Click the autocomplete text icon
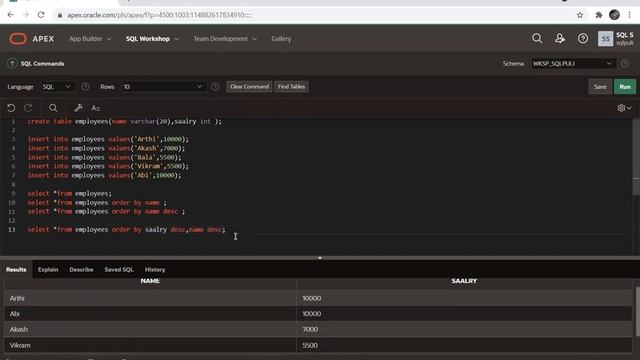 [x=96, y=108]
